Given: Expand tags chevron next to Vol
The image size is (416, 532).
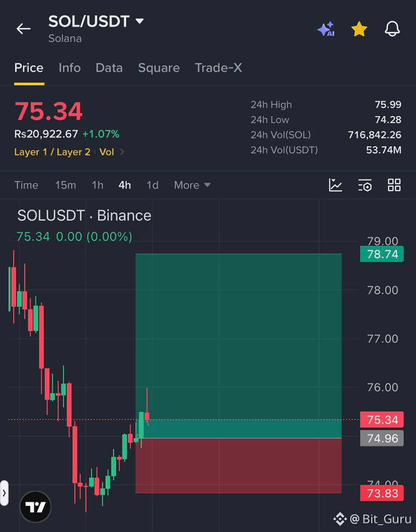Looking at the screenshot, I should [122, 152].
